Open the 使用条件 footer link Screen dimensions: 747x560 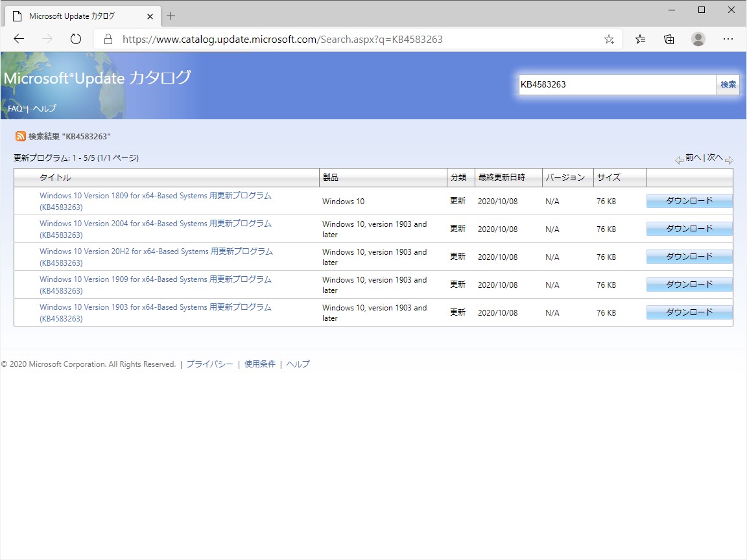pos(259,364)
